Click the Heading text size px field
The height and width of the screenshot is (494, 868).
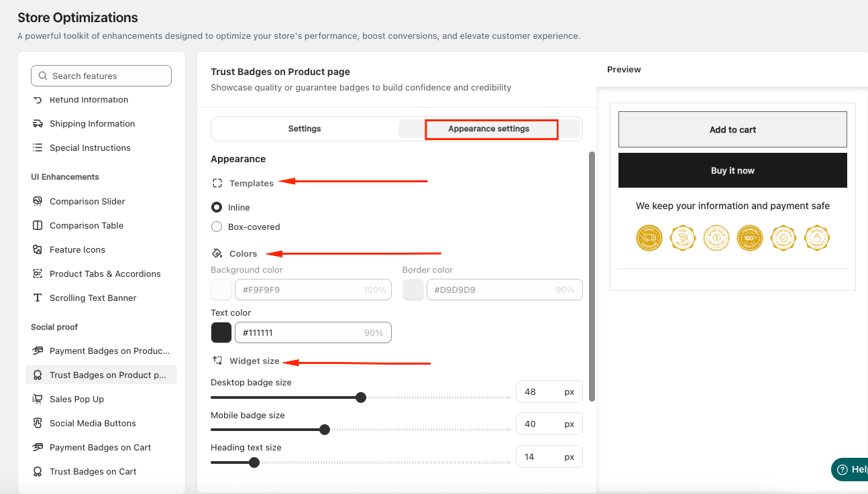(x=549, y=456)
